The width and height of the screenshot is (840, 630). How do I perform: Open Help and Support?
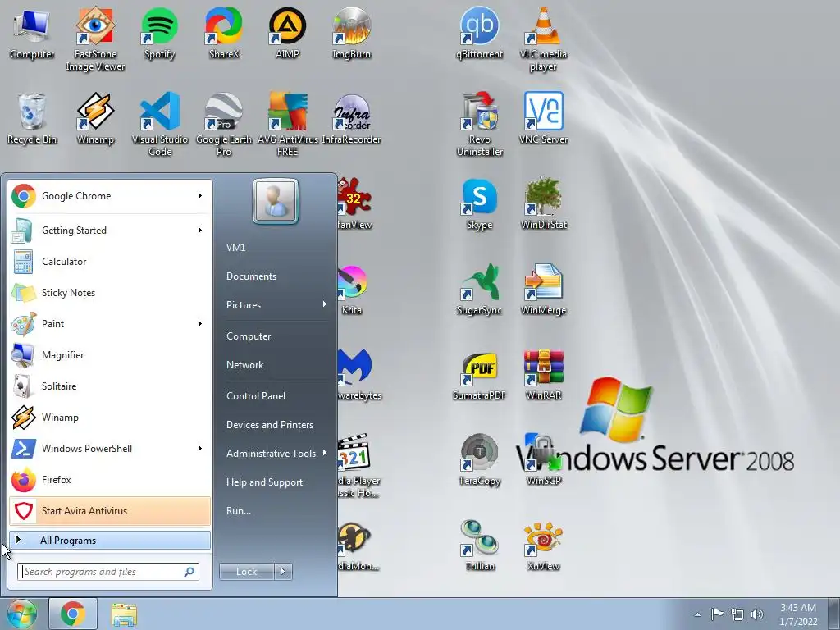[264, 482]
